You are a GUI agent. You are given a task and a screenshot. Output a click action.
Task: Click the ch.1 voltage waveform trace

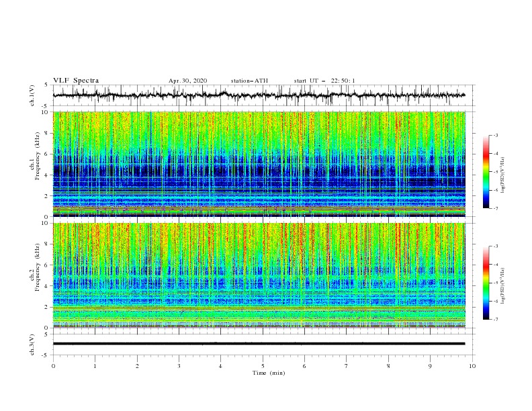(259, 95)
